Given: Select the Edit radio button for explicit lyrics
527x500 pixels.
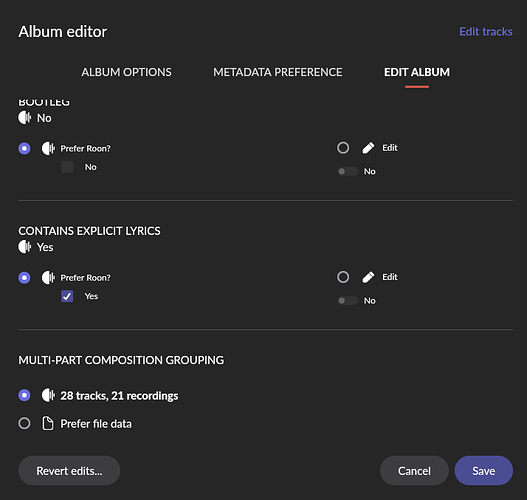Looking at the screenshot, I should tap(343, 277).
